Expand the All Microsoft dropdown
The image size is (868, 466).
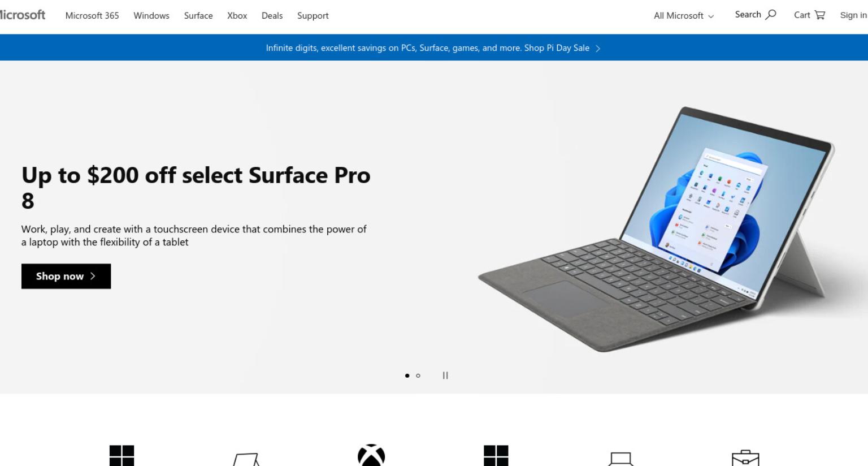click(684, 16)
